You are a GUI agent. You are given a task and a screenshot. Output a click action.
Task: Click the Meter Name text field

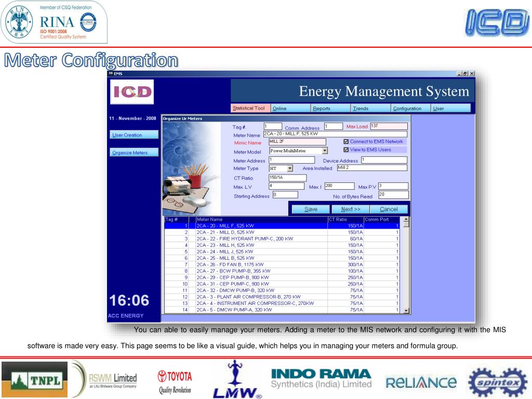click(x=335, y=134)
